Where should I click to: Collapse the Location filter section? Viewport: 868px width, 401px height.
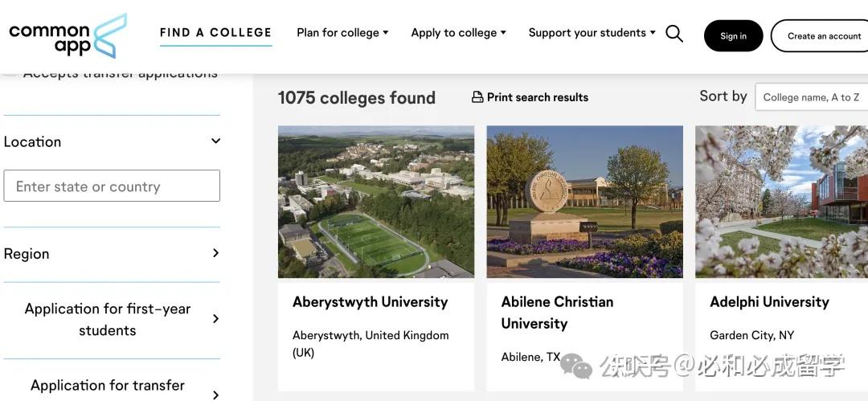[x=215, y=141]
